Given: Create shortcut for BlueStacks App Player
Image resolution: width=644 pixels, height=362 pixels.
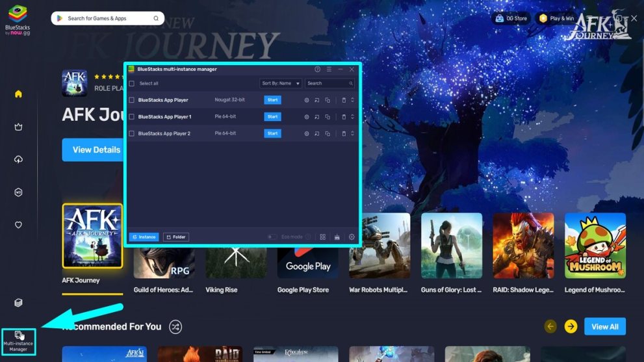Looking at the screenshot, I should coord(316,100).
